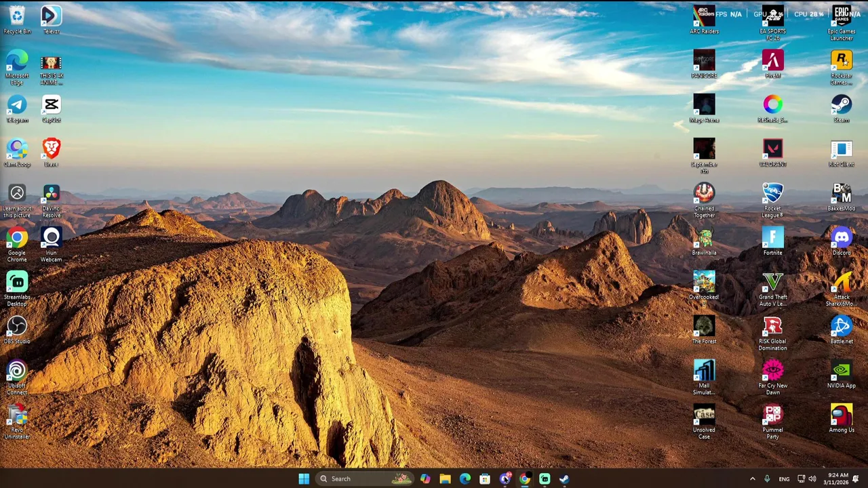Select the Brawlhalla game shortcut
868x488 pixels.
click(x=704, y=242)
